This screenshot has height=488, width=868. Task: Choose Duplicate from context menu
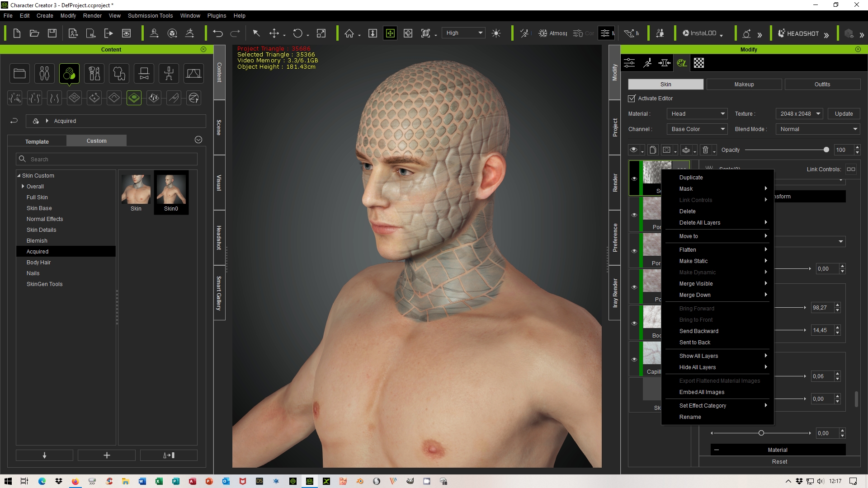coord(717,178)
